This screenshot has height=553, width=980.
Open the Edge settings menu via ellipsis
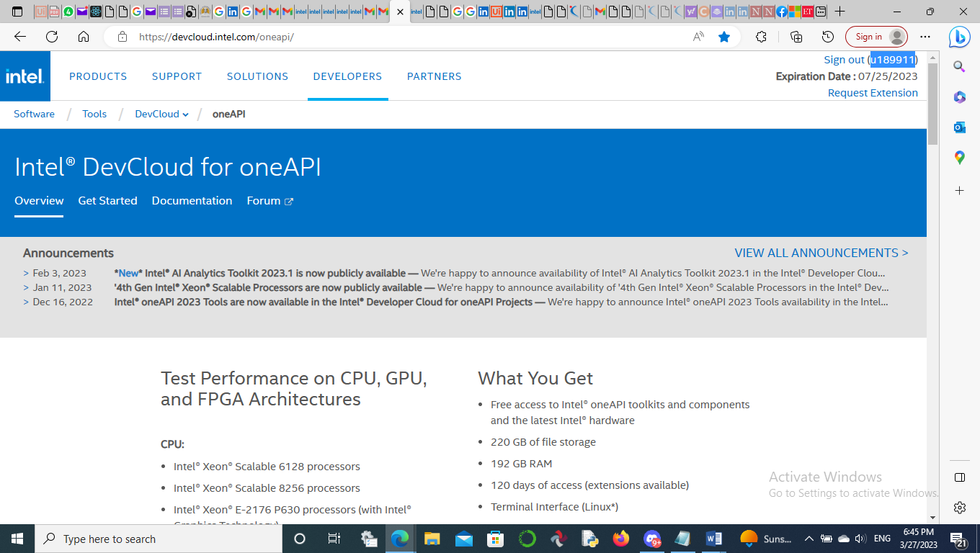click(x=925, y=36)
